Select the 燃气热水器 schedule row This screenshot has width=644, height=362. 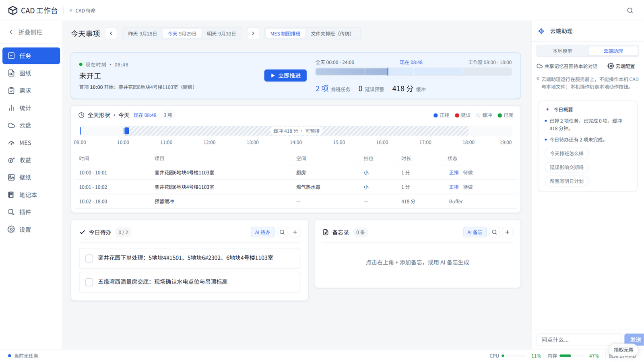(x=296, y=187)
